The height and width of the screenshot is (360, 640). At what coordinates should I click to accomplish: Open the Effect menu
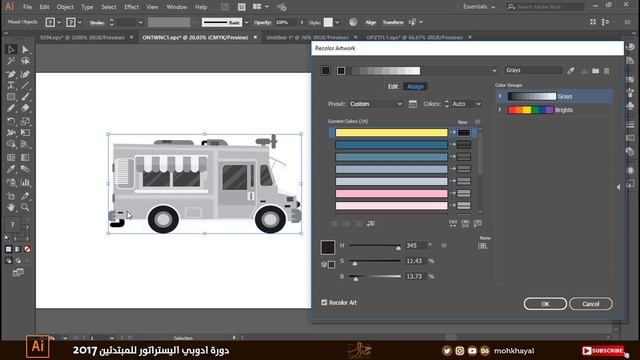[131, 7]
